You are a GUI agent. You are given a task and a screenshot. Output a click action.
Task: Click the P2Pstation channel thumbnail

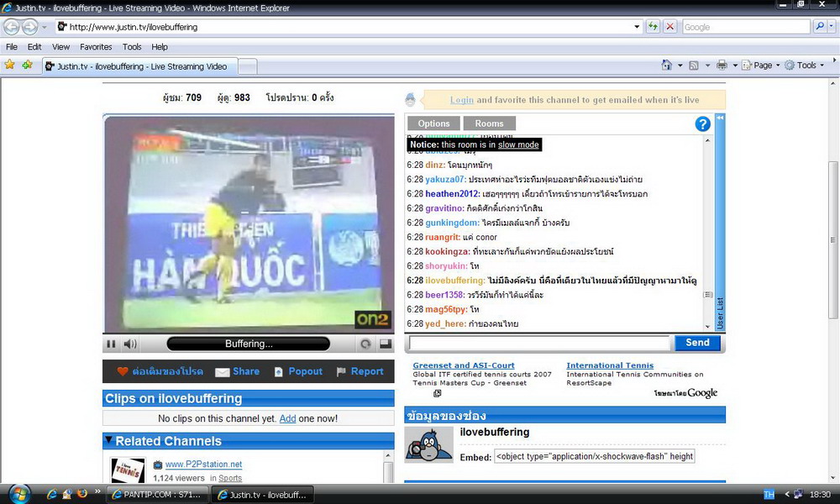point(128,470)
